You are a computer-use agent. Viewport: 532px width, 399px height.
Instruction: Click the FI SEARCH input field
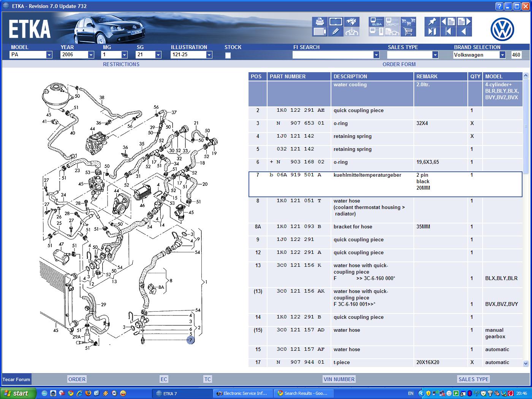(x=332, y=55)
